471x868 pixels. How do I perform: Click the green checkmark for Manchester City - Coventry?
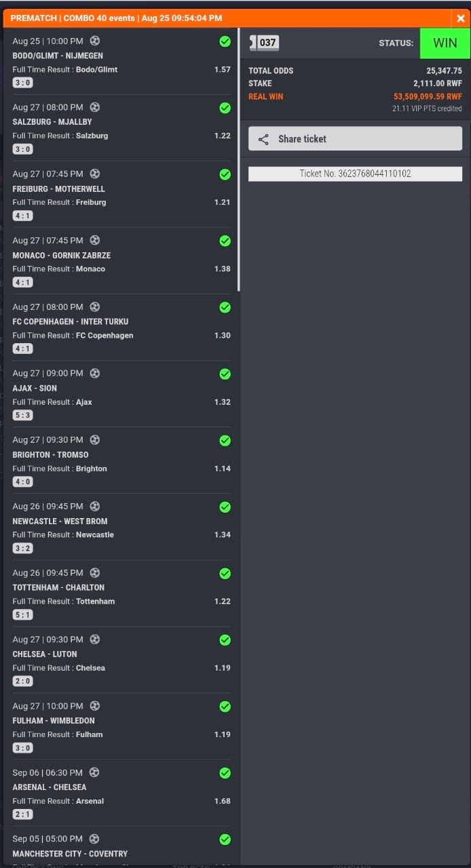click(225, 840)
